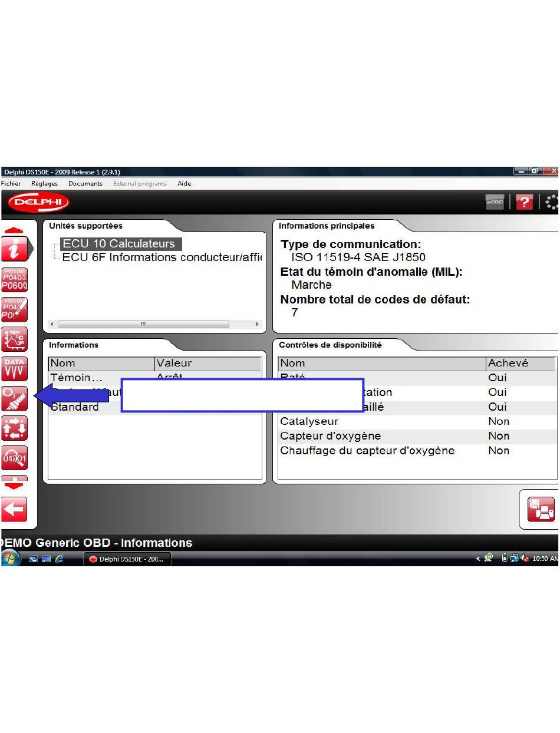Open the O2 oxygen sensor test icon
560x733 pixels.
point(14,398)
